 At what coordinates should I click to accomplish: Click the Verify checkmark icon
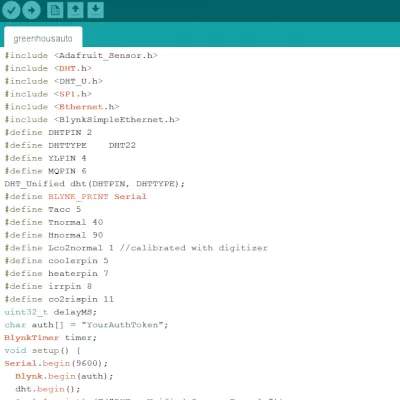11,10
